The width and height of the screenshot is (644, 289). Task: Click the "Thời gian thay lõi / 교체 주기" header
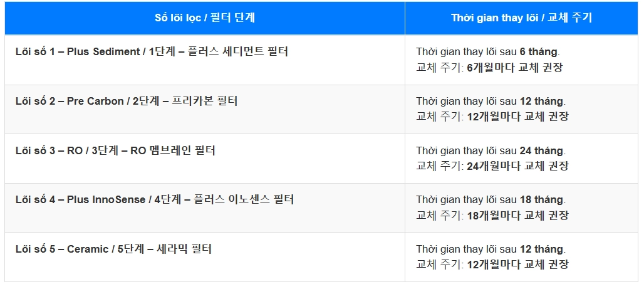coord(521,18)
